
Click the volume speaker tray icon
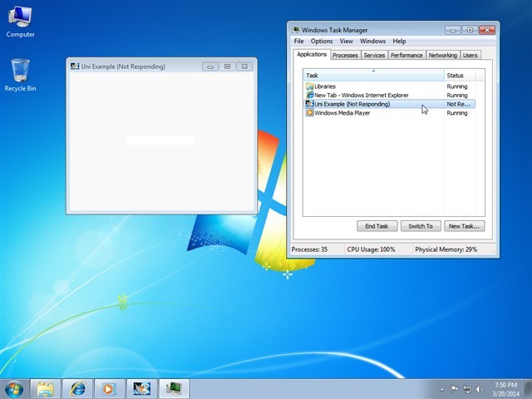(x=480, y=389)
